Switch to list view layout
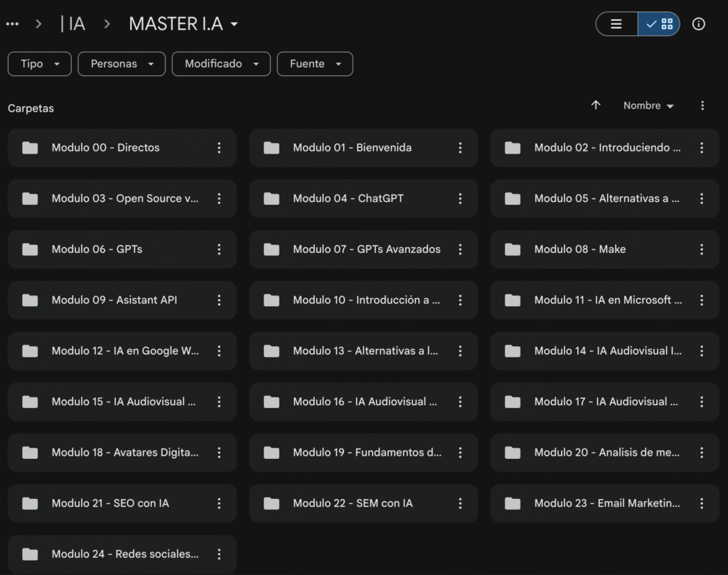Viewport: 728px width, 575px height. click(616, 24)
